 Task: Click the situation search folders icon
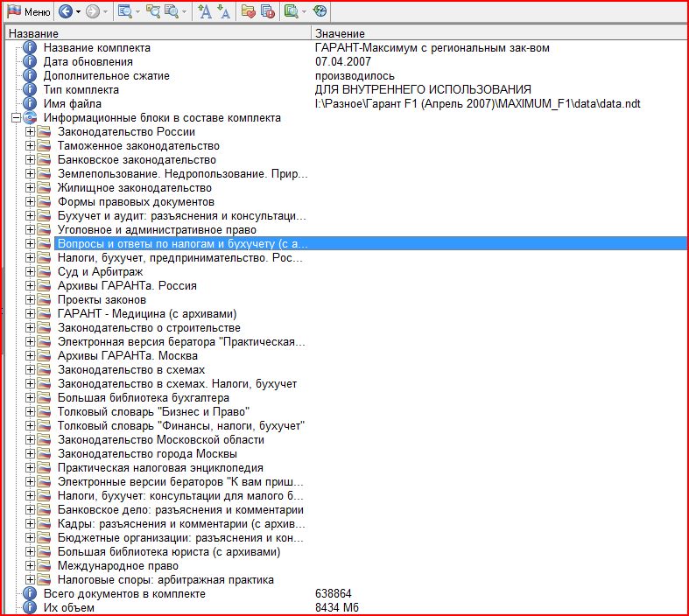coord(153,12)
